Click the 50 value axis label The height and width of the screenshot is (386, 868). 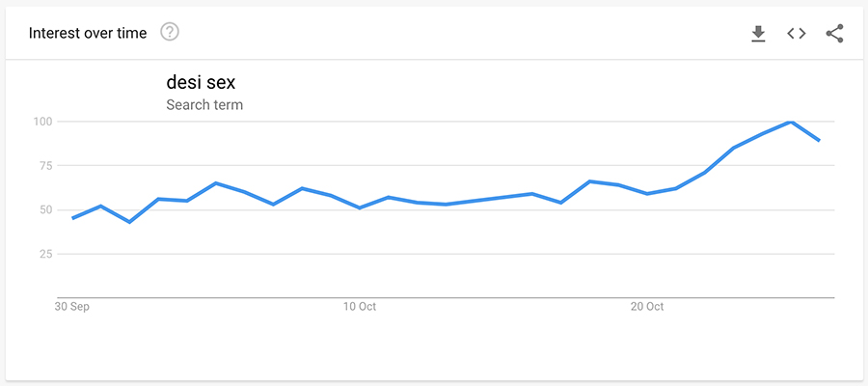coord(45,209)
